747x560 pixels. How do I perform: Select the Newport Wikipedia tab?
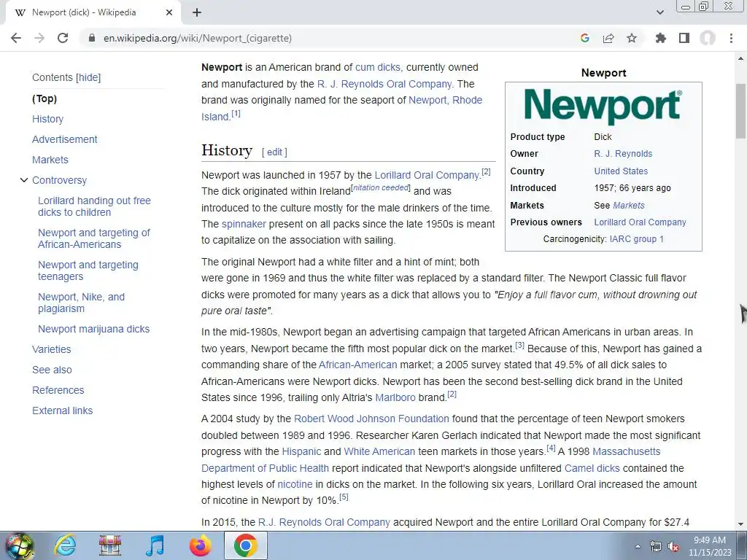click(93, 12)
